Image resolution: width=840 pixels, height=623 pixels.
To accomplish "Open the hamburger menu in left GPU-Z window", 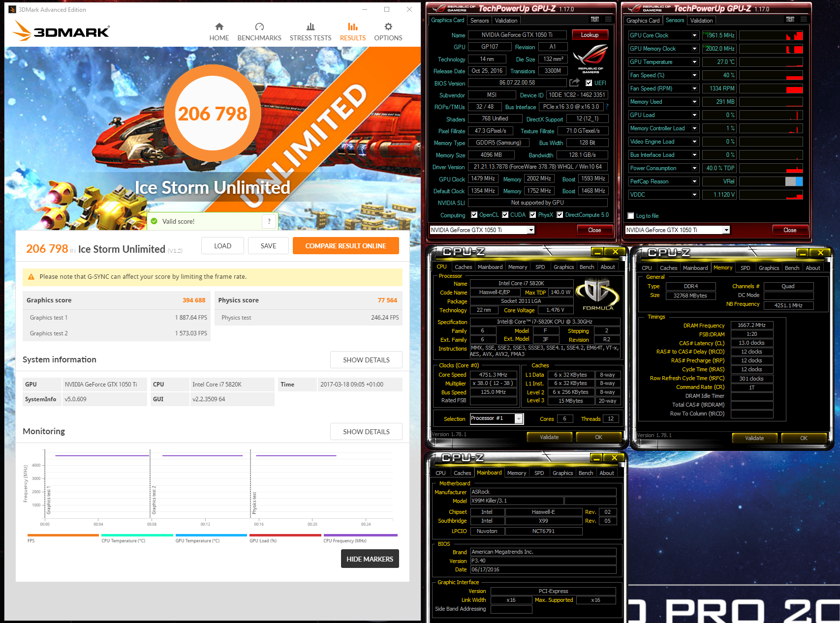I will tap(608, 19).
